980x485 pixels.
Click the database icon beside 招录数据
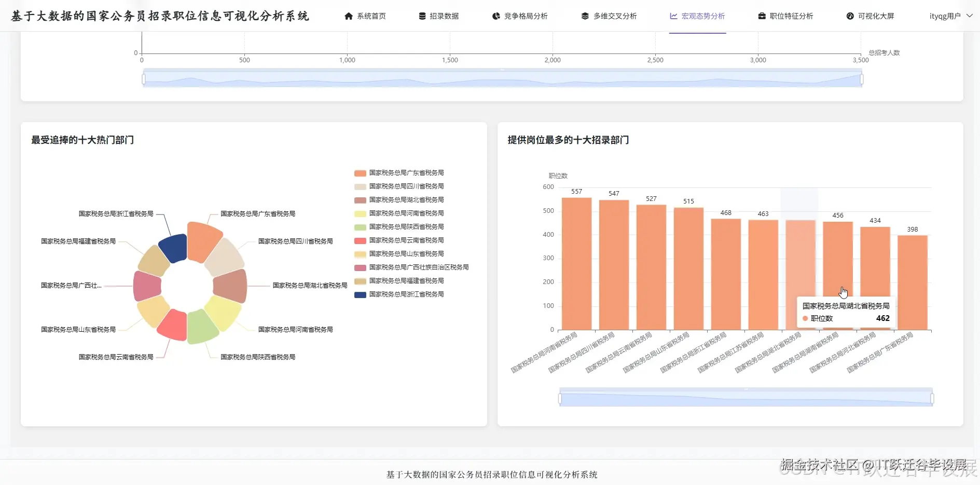422,16
